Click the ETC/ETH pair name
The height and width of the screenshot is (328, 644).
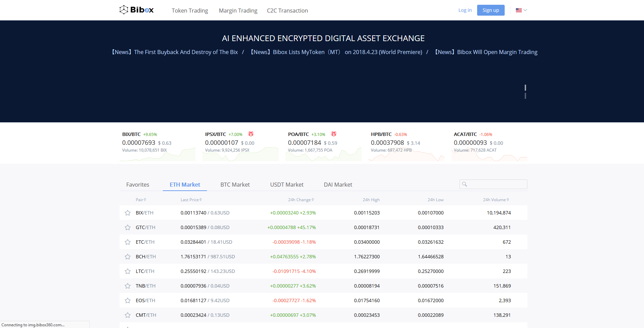[145, 242]
